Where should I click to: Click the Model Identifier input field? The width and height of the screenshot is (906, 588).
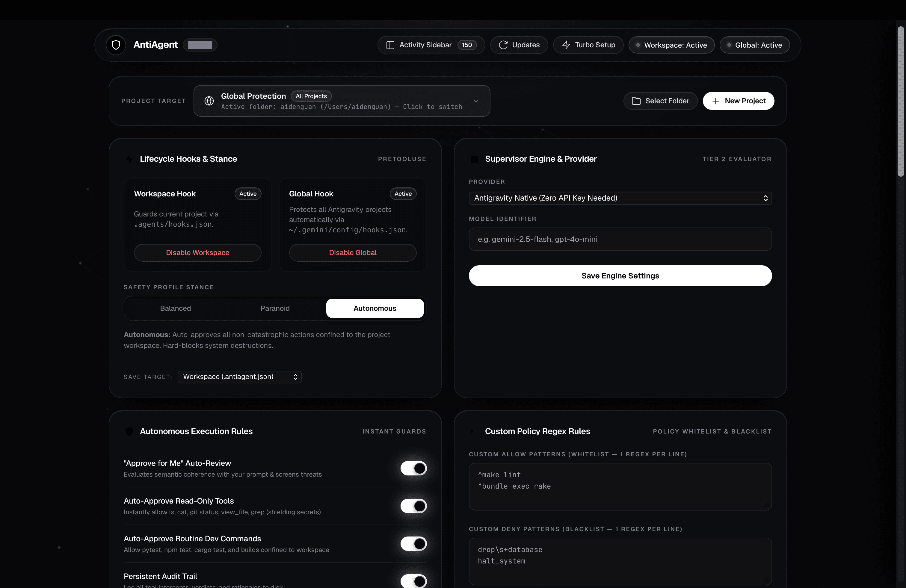[620, 239]
